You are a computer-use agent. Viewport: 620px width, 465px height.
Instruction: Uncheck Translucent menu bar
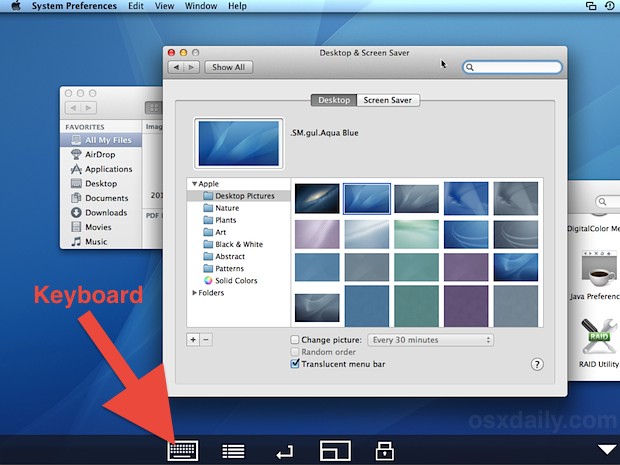click(295, 364)
